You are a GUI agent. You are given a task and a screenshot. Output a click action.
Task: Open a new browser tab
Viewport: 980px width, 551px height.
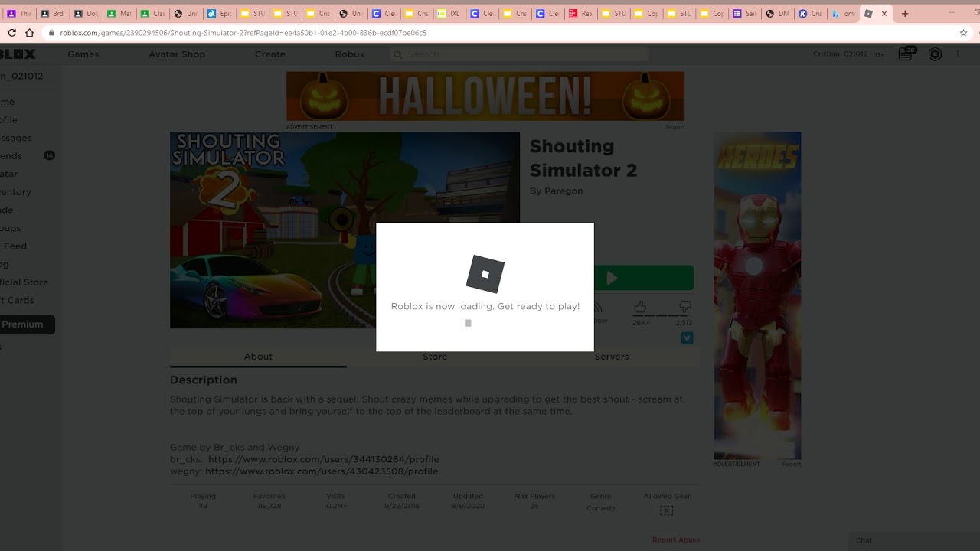[906, 14]
